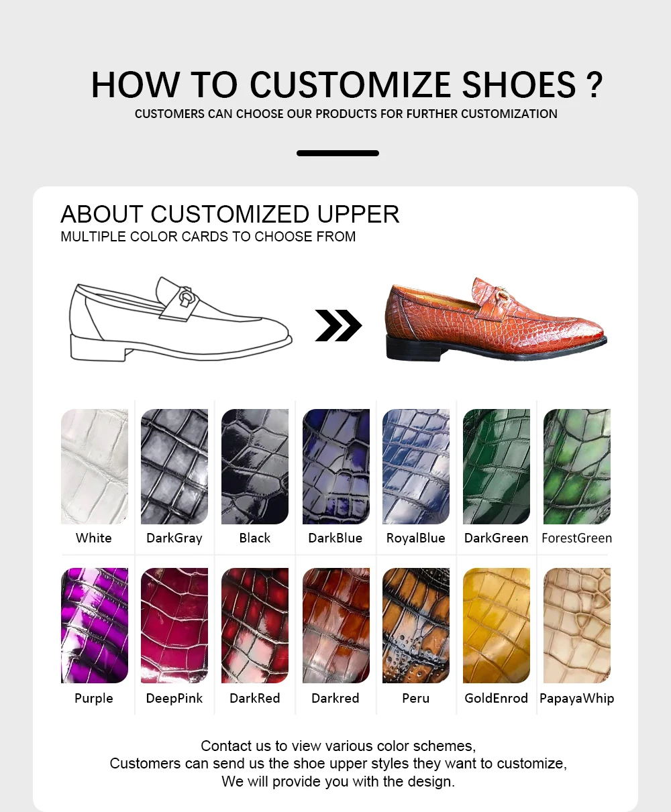Viewport: 671px width, 812px height.
Task: Click the How To Customize Shoes title
Action: (347, 85)
